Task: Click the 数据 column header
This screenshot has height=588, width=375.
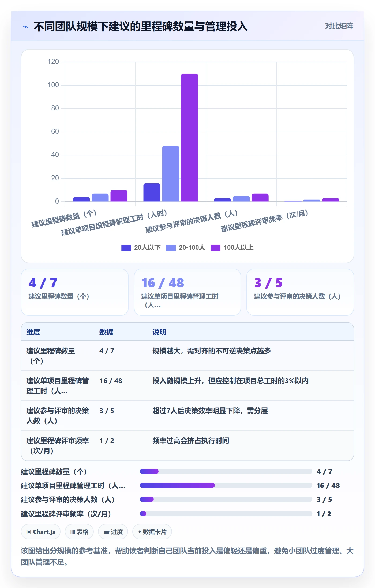Action: click(106, 332)
